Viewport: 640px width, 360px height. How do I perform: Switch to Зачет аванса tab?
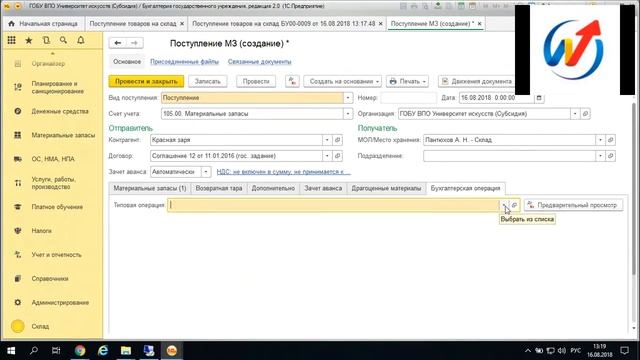pos(323,188)
